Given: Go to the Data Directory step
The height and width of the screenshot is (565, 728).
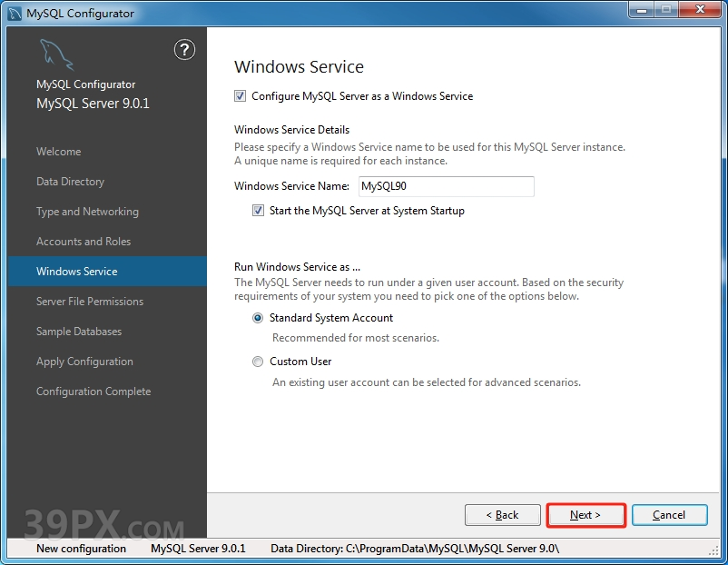Looking at the screenshot, I should point(70,182).
